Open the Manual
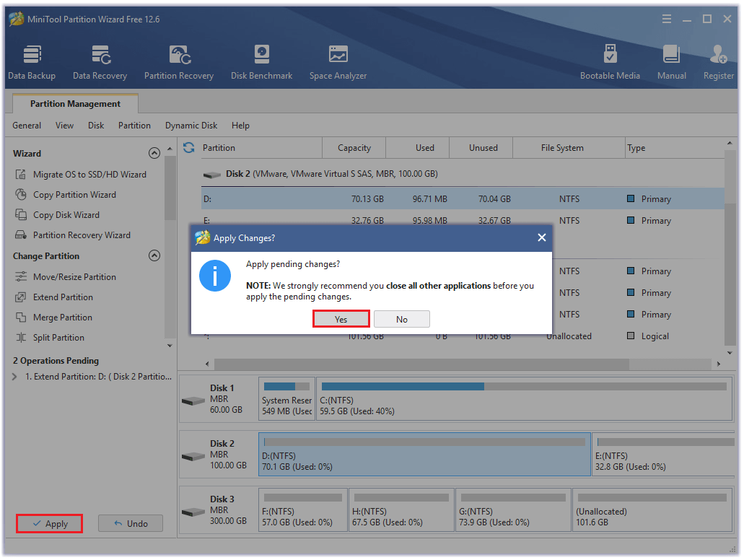 (x=671, y=63)
